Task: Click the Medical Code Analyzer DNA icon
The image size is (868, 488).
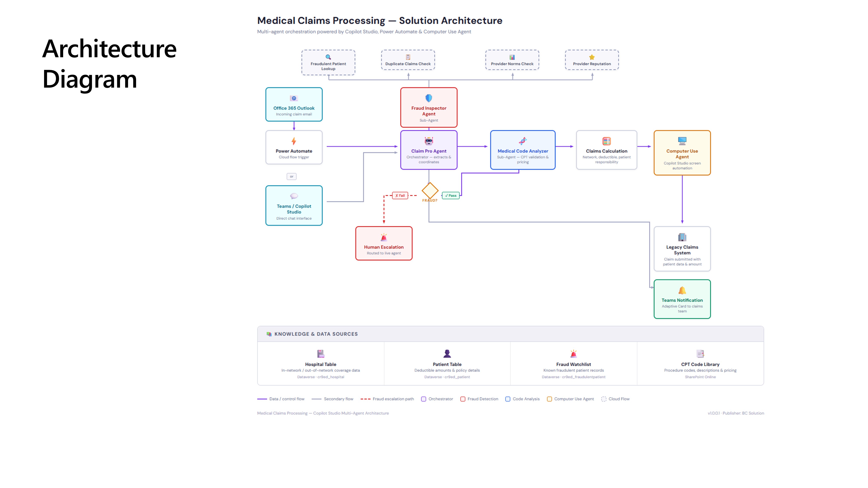Action: (x=523, y=141)
